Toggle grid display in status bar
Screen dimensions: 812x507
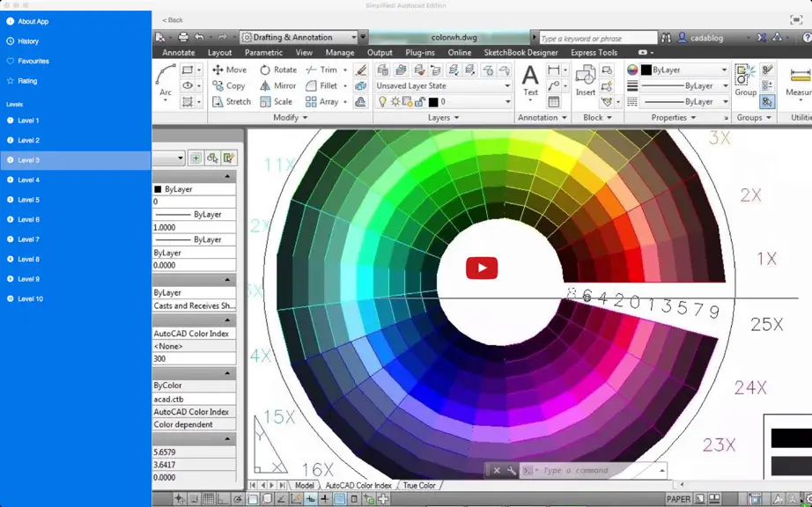[209, 499]
